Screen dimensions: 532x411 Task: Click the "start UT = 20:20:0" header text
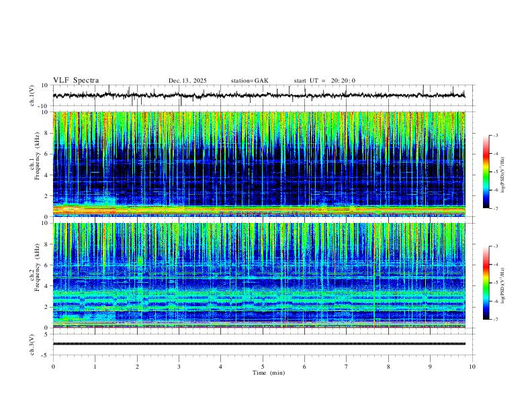324,81
